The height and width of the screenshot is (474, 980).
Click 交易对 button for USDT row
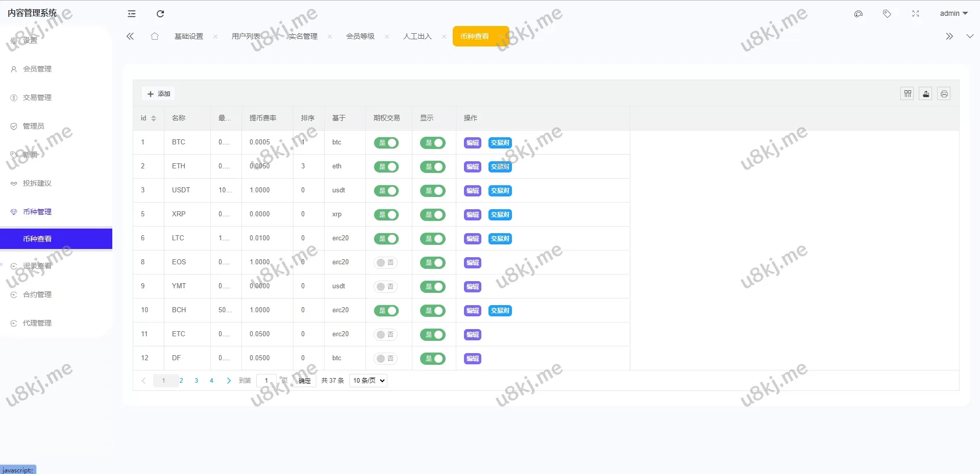(500, 191)
